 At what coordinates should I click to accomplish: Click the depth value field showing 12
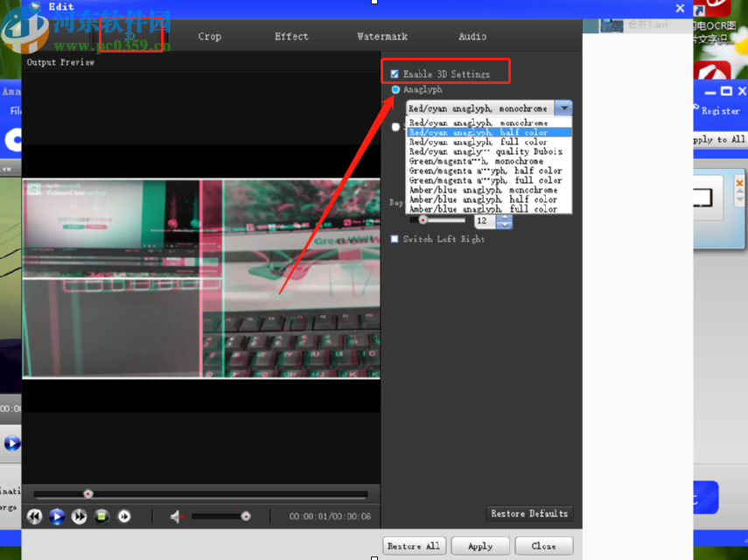tap(486, 220)
